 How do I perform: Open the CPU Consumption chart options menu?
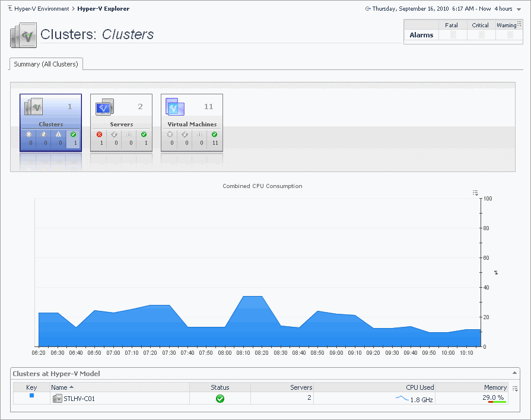coord(475,193)
